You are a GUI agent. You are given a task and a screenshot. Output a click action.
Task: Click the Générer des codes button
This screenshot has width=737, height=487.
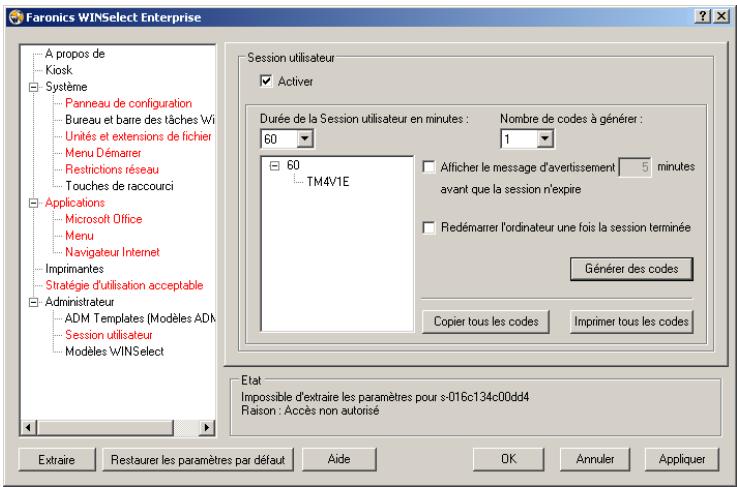coord(631,269)
